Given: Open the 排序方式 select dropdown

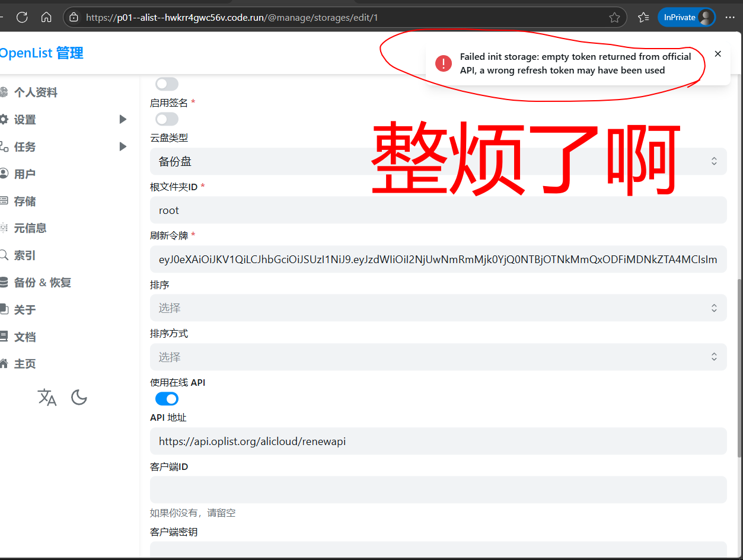Looking at the screenshot, I should (438, 357).
